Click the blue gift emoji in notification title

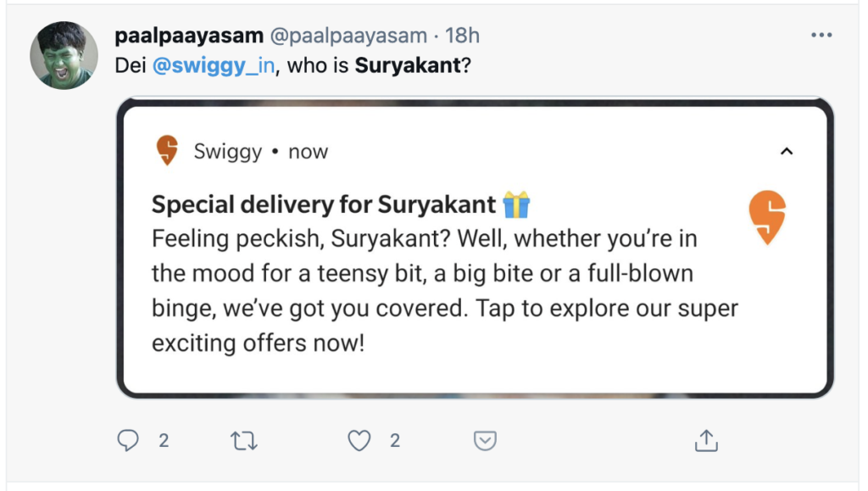click(515, 204)
